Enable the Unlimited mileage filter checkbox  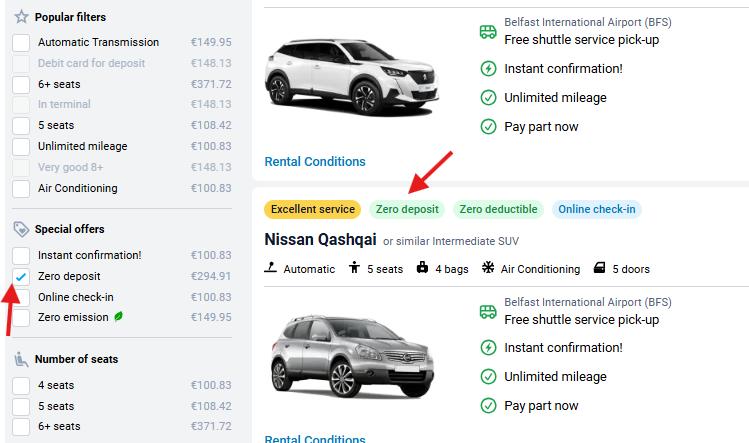coord(21,147)
